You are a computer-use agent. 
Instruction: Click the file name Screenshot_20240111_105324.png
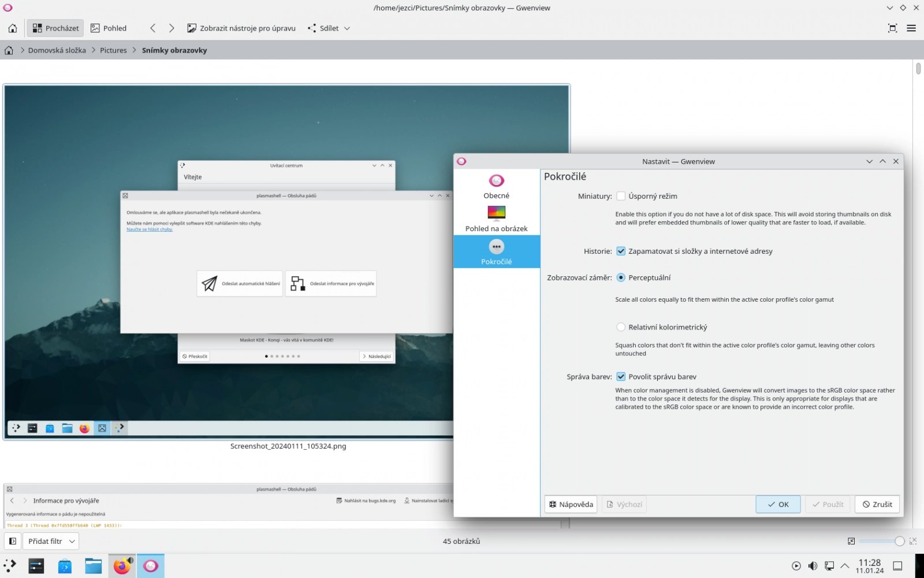coord(288,446)
